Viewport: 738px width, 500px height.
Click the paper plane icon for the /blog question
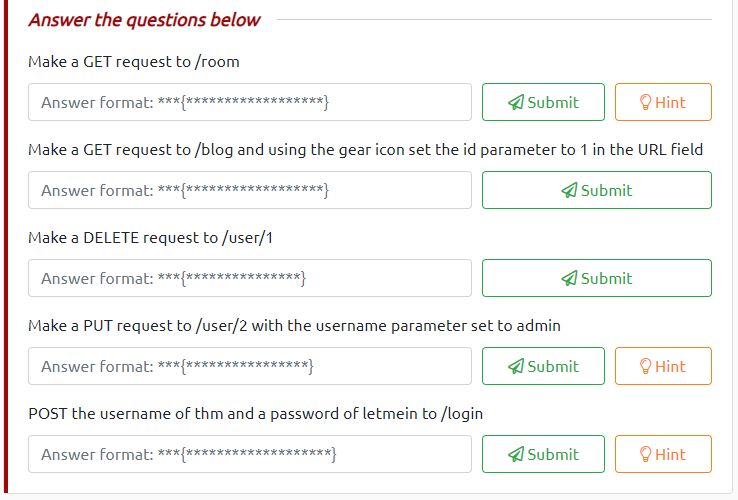(x=569, y=190)
